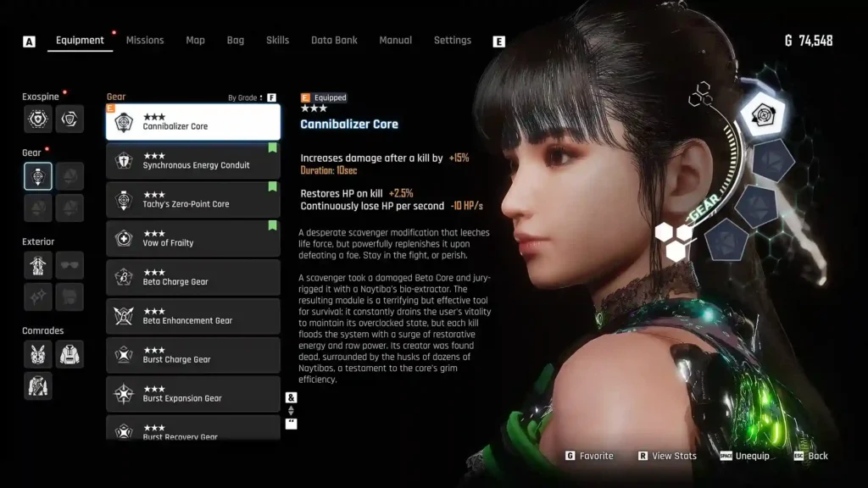Open the Exterior glasses slot
868x488 pixels.
point(70,265)
